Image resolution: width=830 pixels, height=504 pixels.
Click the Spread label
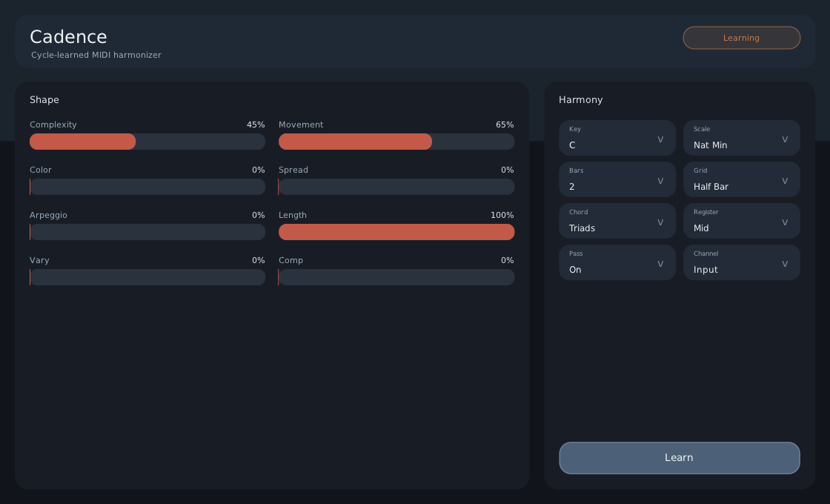293,170
